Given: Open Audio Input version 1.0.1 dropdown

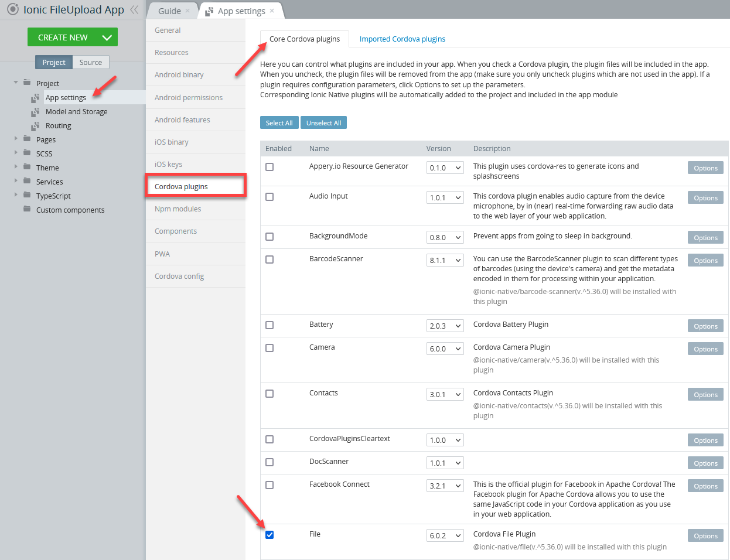Looking at the screenshot, I should pos(445,197).
